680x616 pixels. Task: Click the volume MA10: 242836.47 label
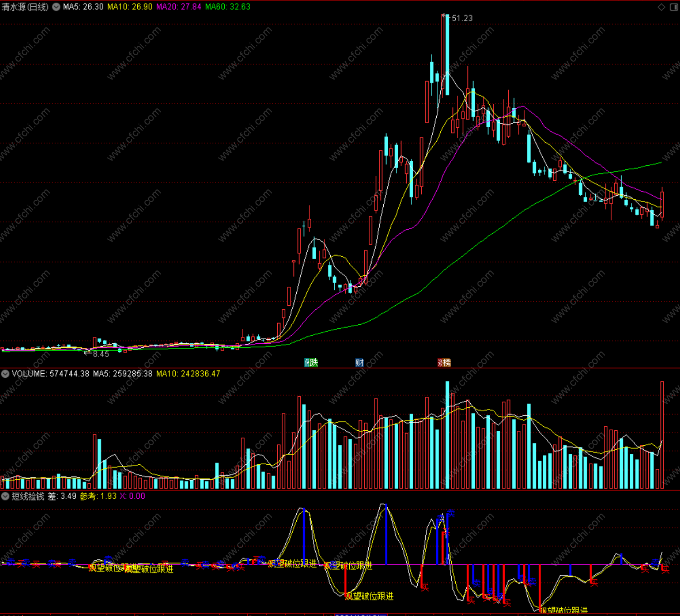(x=188, y=374)
